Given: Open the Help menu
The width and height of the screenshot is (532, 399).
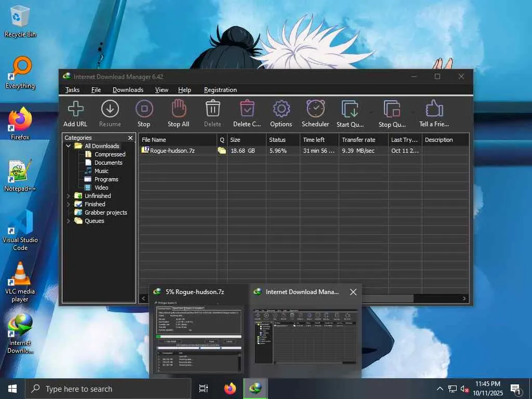Looking at the screenshot, I should click(x=184, y=89).
